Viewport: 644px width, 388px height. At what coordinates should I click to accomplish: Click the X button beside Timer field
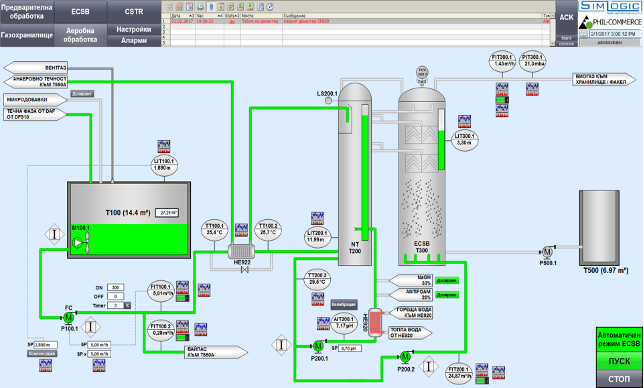(128, 305)
